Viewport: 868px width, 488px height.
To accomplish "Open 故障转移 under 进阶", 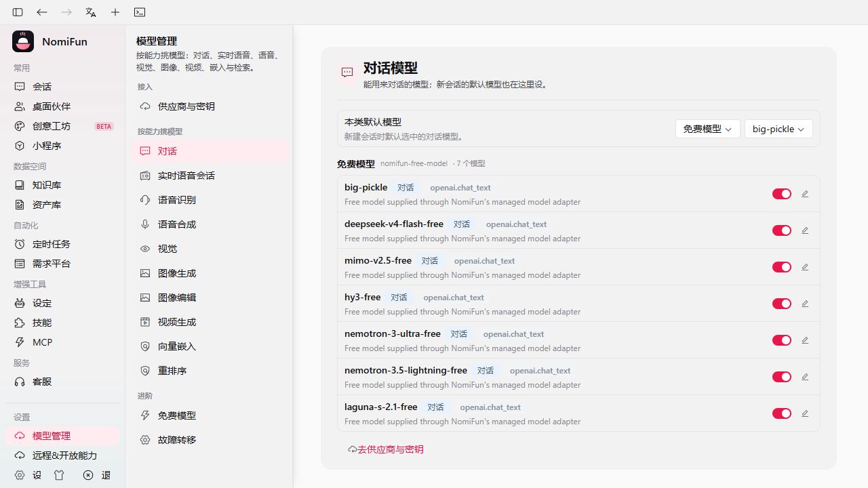I will coord(210,440).
